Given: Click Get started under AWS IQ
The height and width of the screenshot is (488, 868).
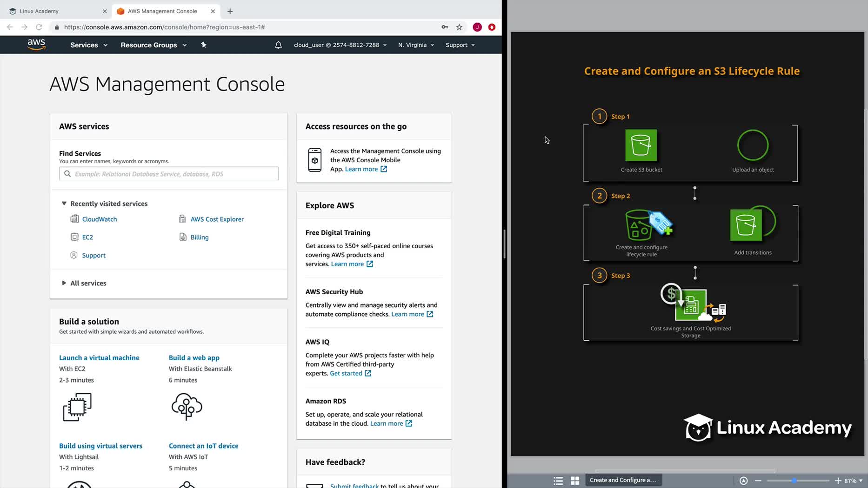Looking at the screenshot, I should point(350,373).
